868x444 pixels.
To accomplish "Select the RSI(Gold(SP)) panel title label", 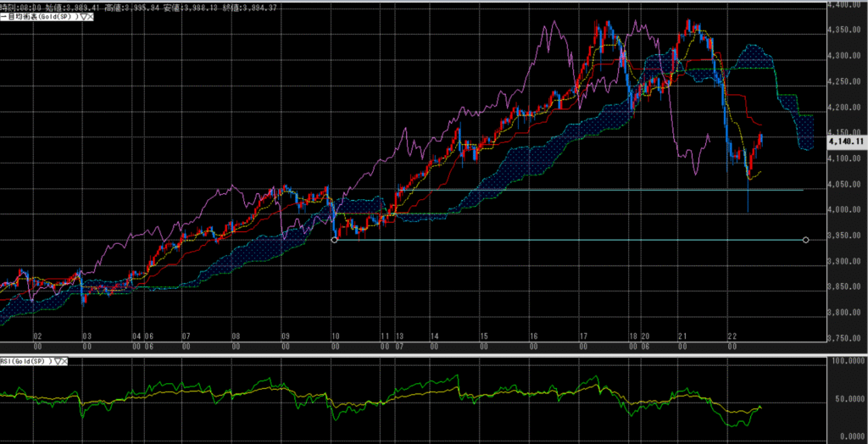I will 27,361.
